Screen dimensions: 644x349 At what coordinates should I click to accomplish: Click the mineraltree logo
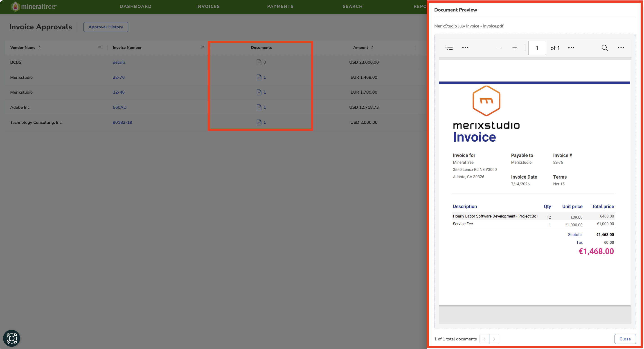pos(34,7)
